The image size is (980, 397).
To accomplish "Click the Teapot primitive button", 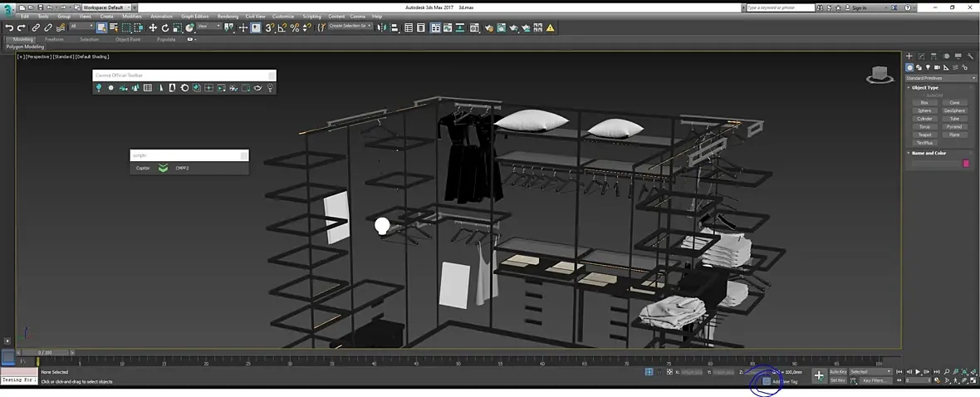I will point(924,135).
